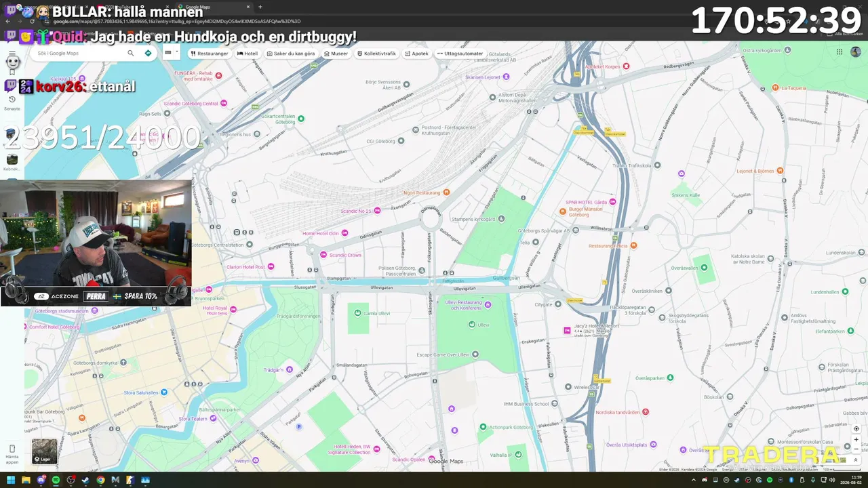Select Scandic Göteborg Central hotel marker

224,103
